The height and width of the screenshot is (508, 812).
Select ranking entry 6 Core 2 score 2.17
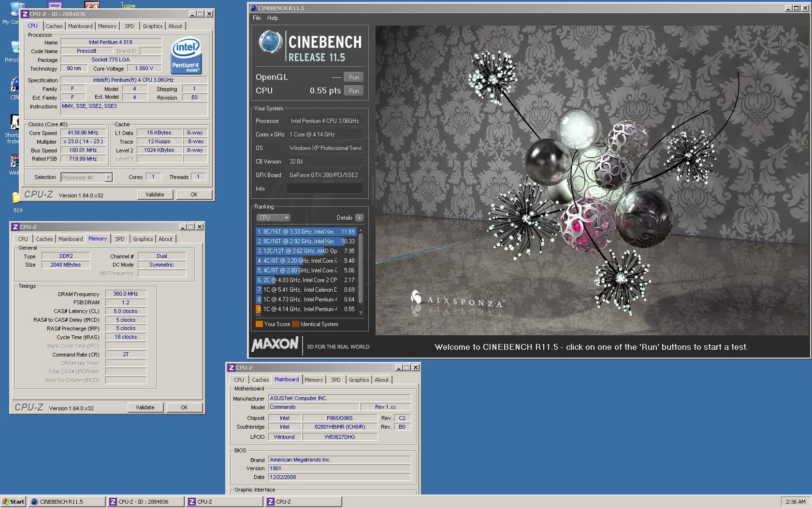[x=306, y=280]
